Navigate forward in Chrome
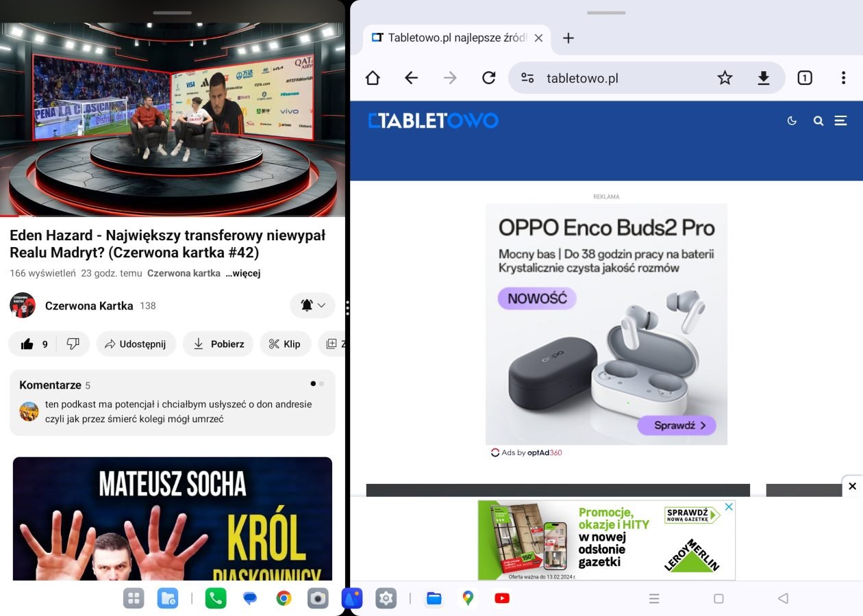 [x=450, y=78]
